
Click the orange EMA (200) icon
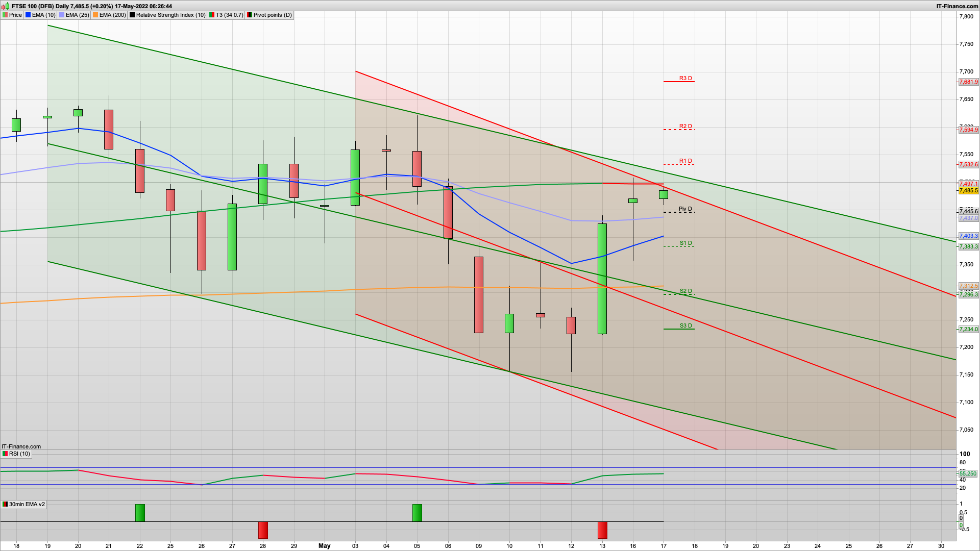coord(95,15)
